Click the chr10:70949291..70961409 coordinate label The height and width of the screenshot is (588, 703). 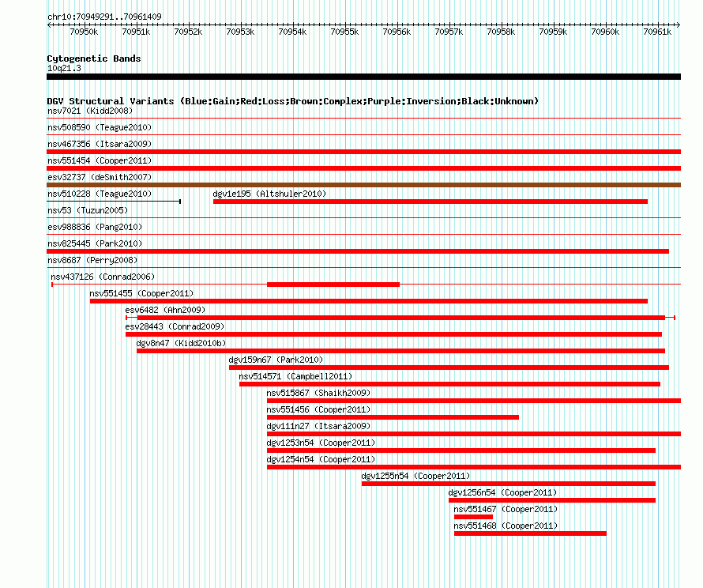104,17
